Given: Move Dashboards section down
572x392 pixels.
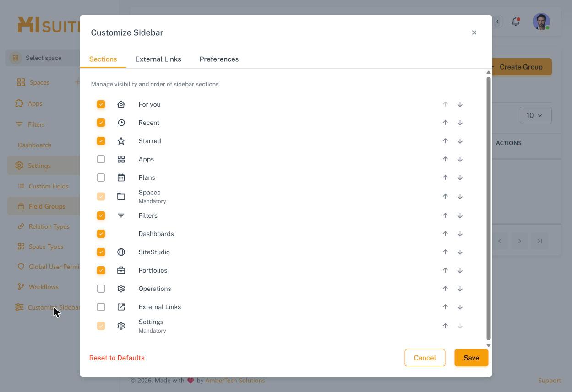Looking at the screenshot, I should pyautogui.click(x=460, y=234).
